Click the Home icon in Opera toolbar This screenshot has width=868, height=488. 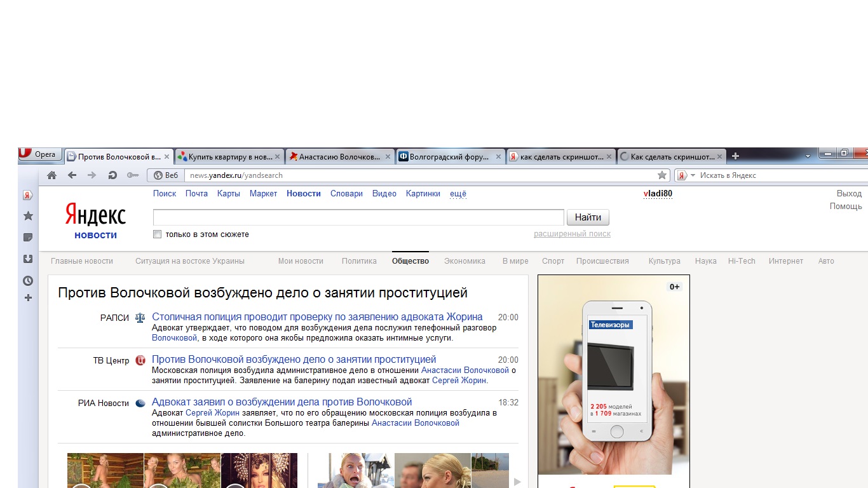click(52, 175)
